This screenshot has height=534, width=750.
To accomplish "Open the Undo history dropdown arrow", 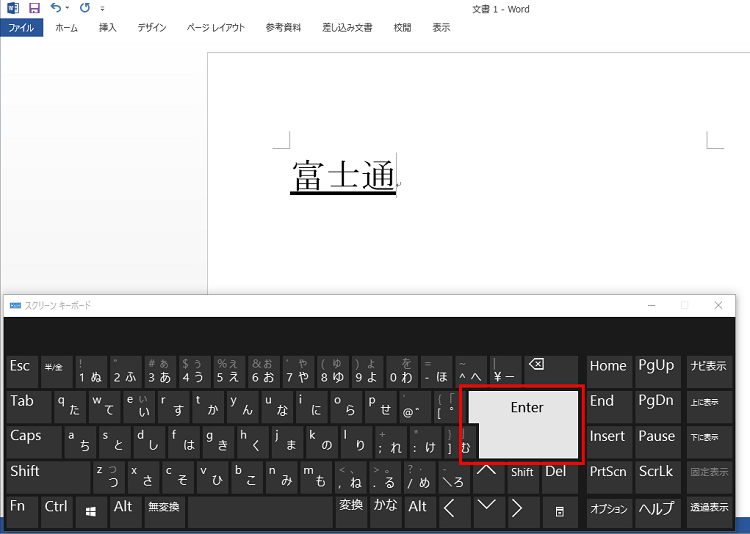I will point(67,8).
